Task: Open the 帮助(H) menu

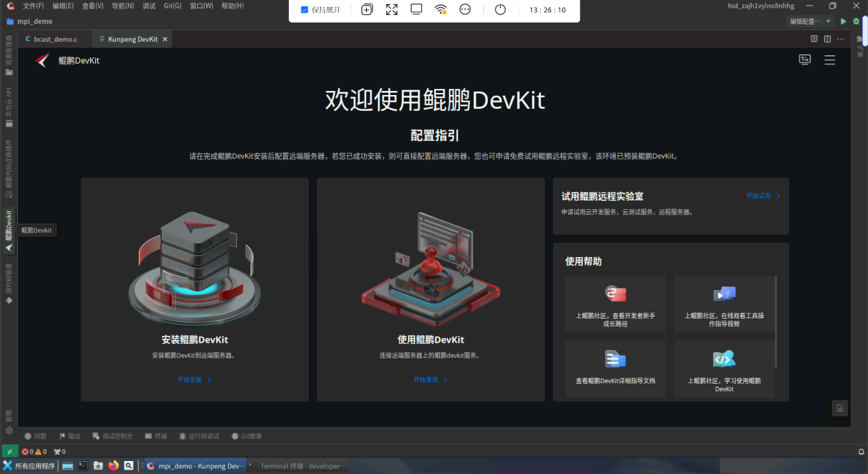Action: point(232,5)
